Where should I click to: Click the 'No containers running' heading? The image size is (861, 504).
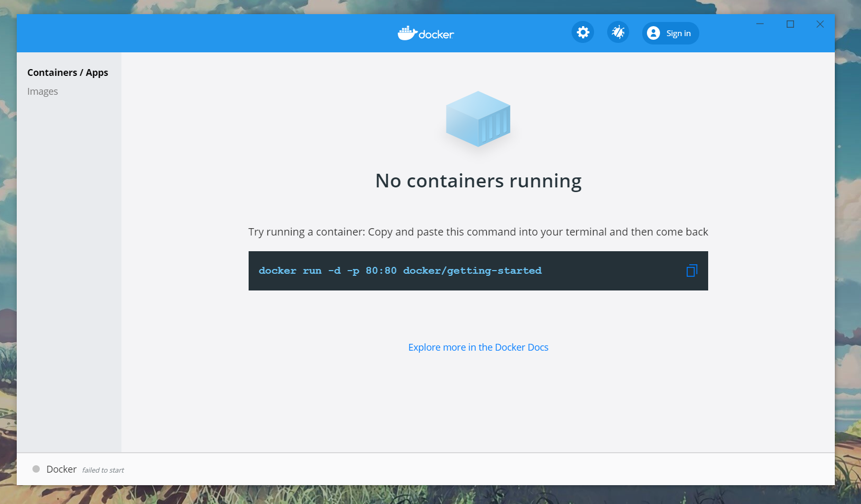478,181
